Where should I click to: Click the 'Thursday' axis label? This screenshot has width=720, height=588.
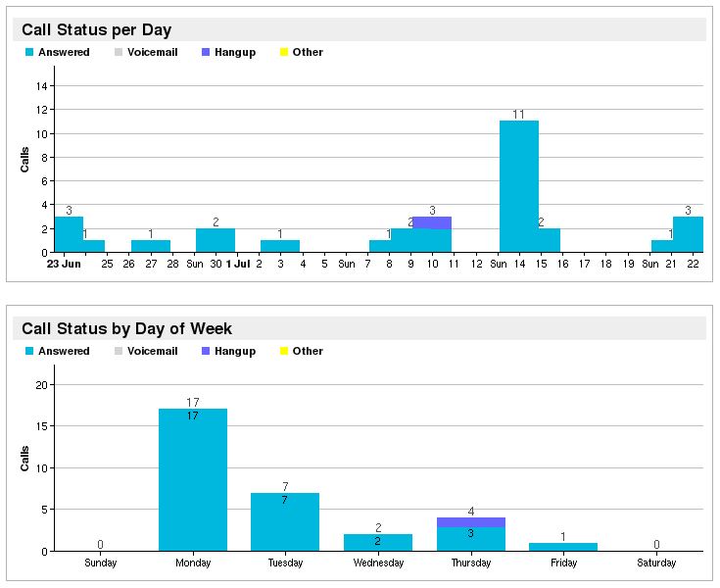[471, 563]
